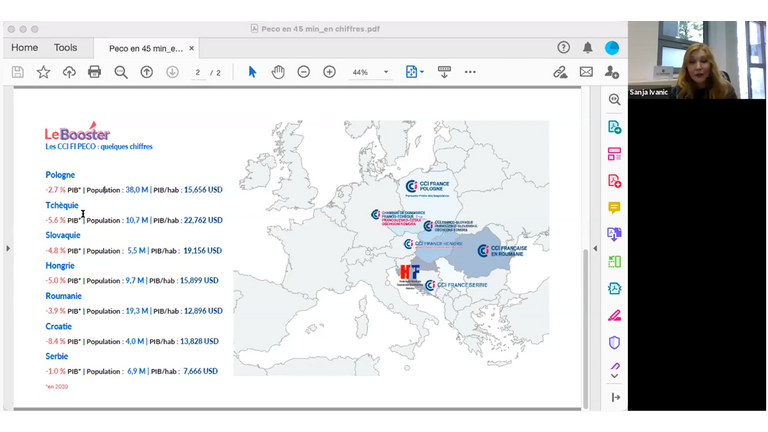768x432 pixels.
Task: Show more tools with the three dots
Action: [x=470, y=72]
